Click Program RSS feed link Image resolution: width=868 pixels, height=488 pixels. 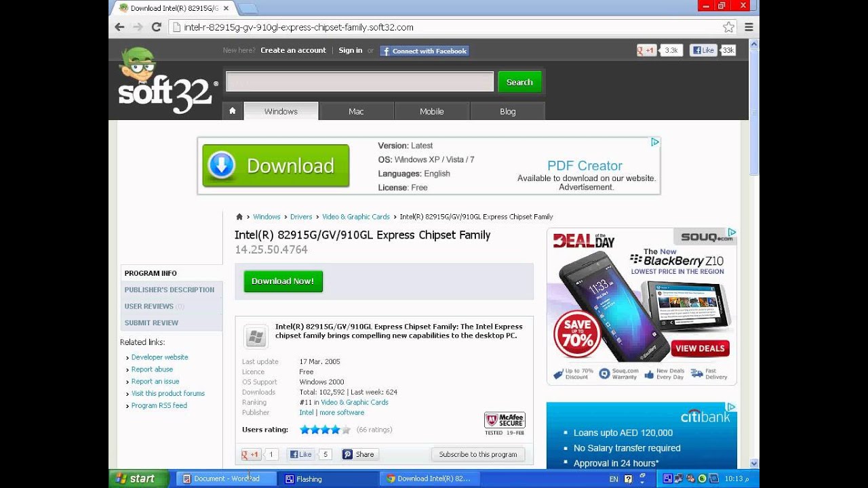(x=159, y=405)
